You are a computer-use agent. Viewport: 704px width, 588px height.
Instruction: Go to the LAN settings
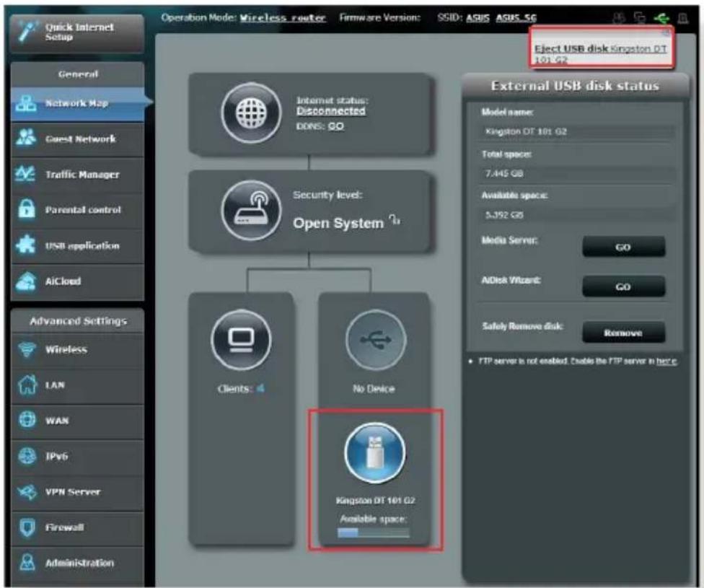click(x=77, y=385)
